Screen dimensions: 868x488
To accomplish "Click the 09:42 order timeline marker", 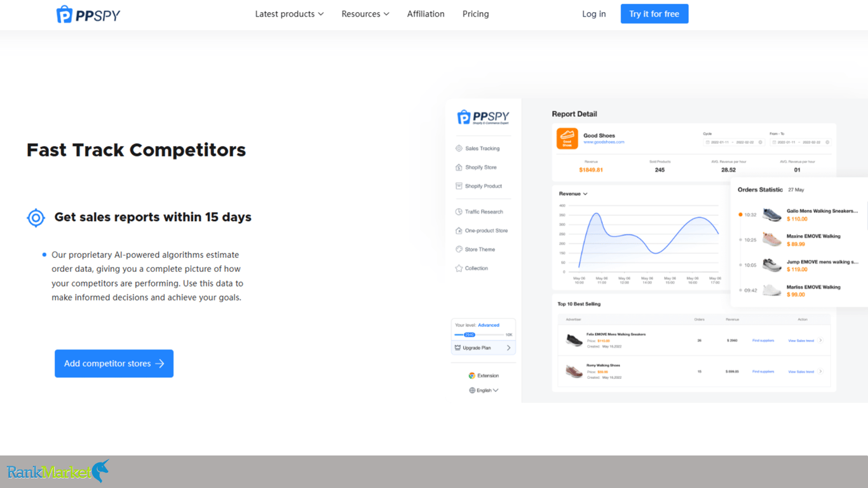I will pos(741,290).
